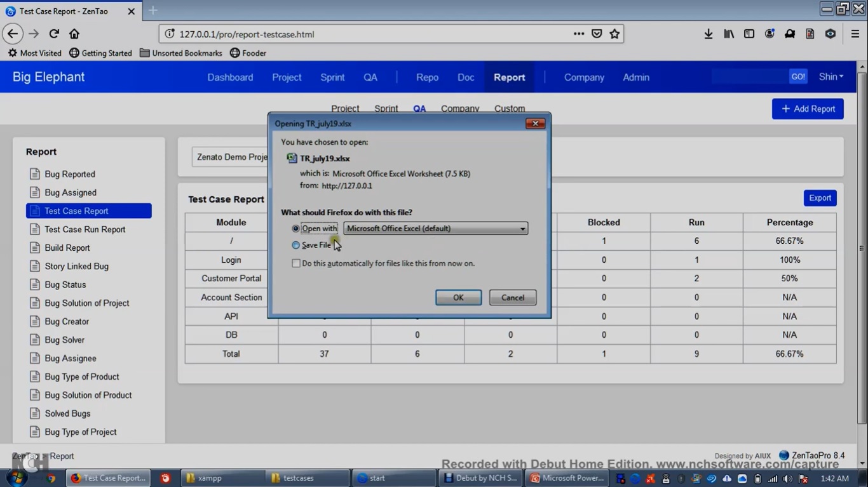Click the GO! search button
The image size is (868, 487).
(x=798, y=77)
